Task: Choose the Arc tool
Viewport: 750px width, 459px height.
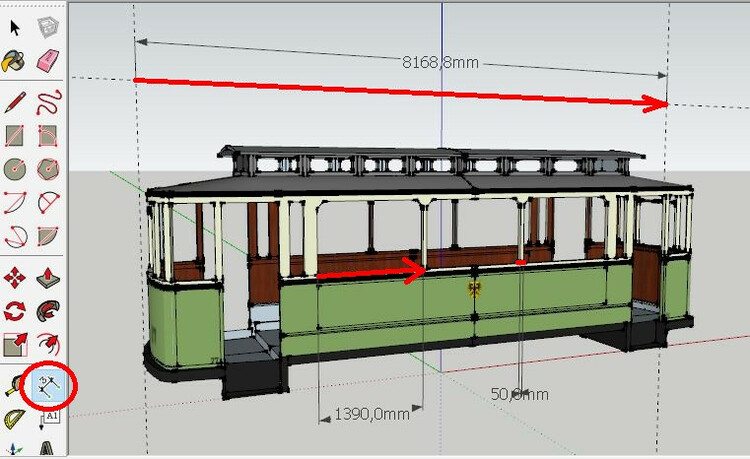Action: (x=15, y=202)
